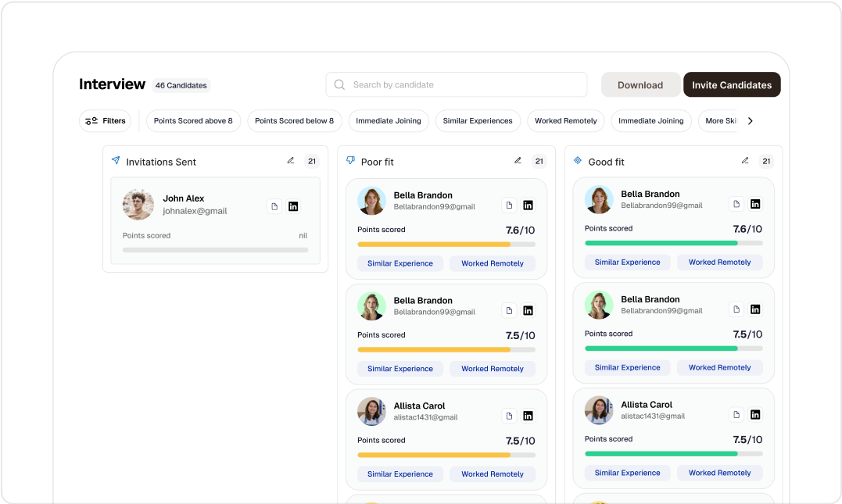Screen dimensions: 842x504
Task: Open LinkedIn icon on Good fit Allista Carol card
Action: pos(755,414)
